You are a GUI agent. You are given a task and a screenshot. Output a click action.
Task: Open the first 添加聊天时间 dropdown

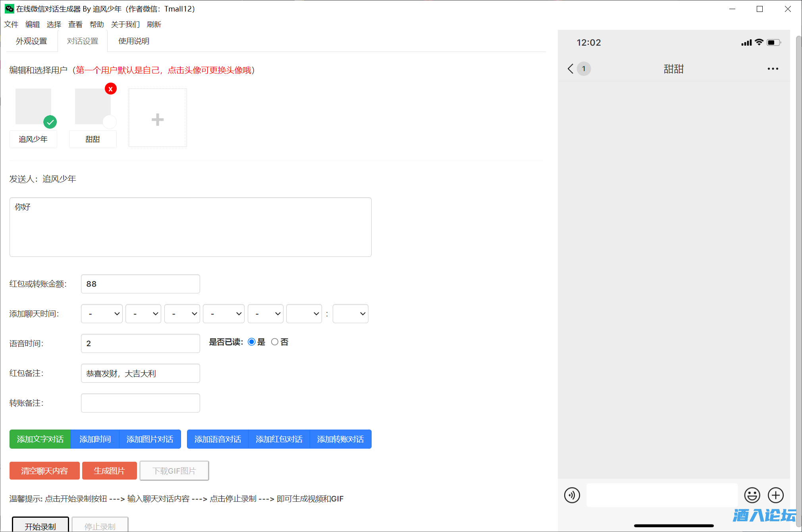coord(102,314)
